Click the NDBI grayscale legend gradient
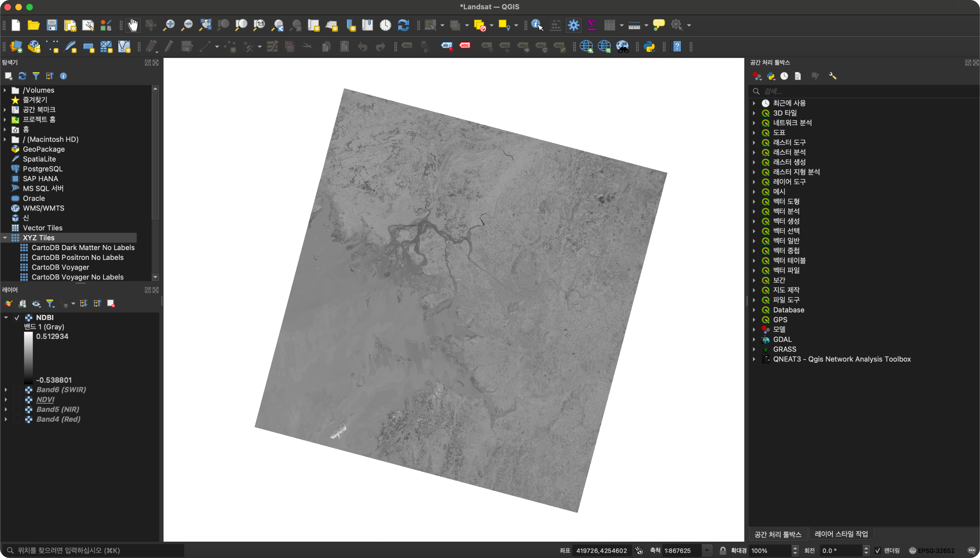 click(28, 358)
